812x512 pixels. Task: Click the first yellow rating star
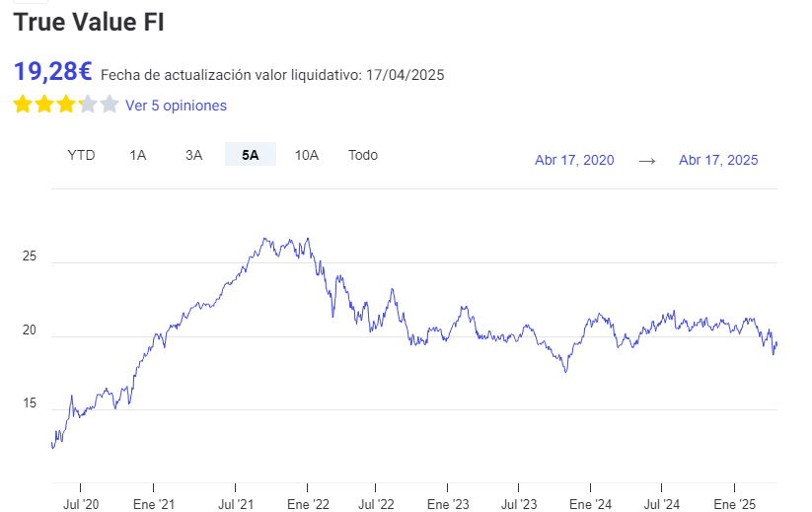pyautogui.click(x=23, y=105)
